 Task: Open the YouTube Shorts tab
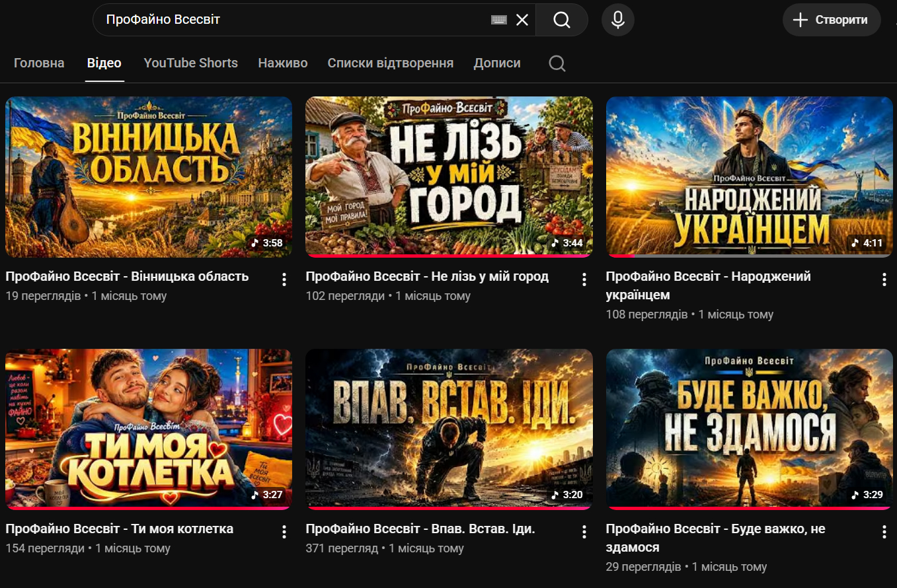coord(190,63)
